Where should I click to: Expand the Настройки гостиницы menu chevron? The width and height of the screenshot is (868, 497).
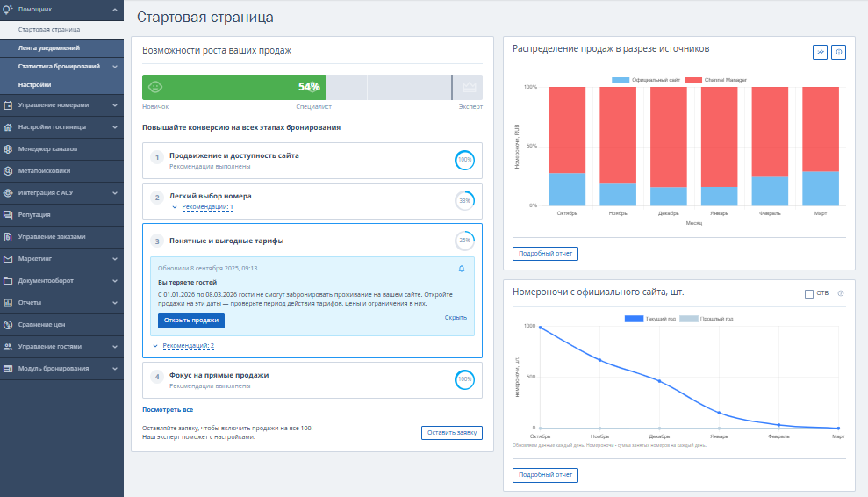[115, 126]
